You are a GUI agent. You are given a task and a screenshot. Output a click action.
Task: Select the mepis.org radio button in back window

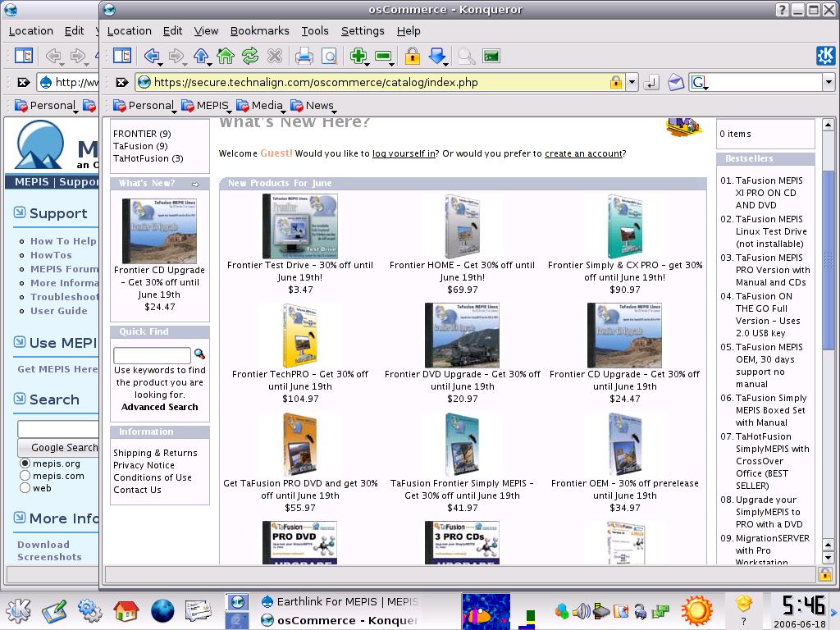tap(25, 463)
